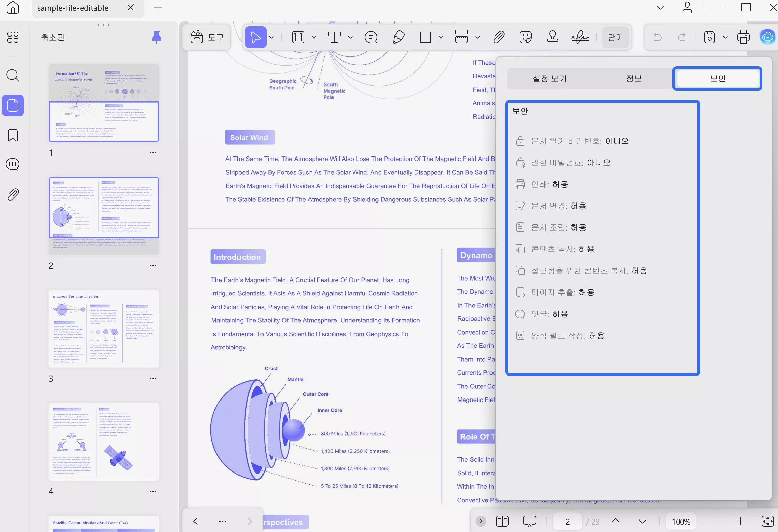
Task: Select the signature tool
Action: click(x=580, y=37)
